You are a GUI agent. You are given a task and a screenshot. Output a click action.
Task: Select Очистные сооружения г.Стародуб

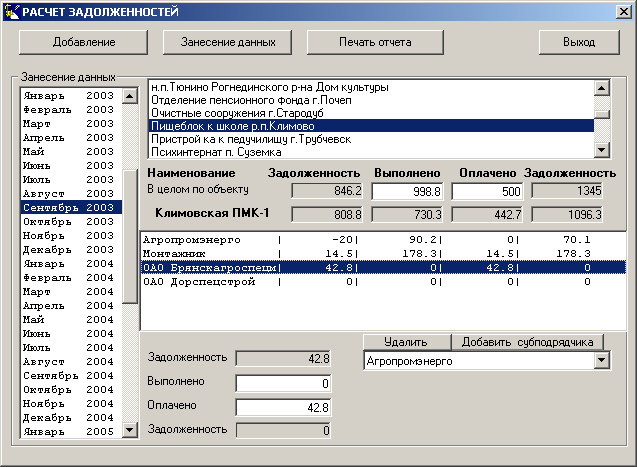[x=371, y=113]
